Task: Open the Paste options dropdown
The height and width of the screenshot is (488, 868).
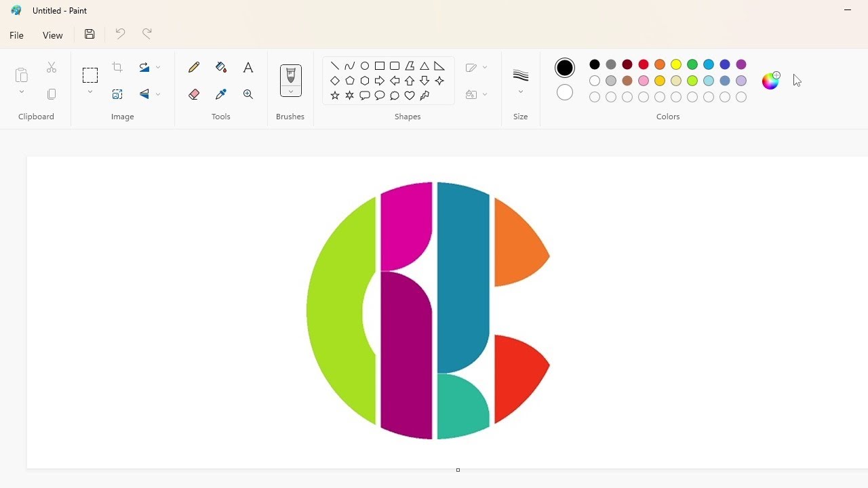Action: pyautogui.click(x=22, y=92)
